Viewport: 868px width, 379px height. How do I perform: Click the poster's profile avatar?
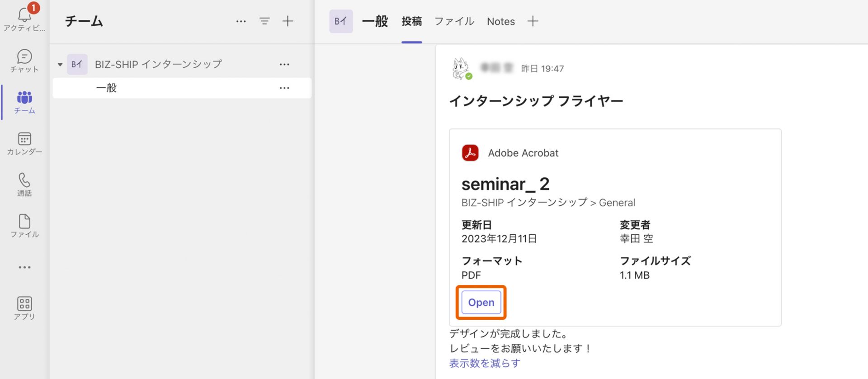(461, 69)
